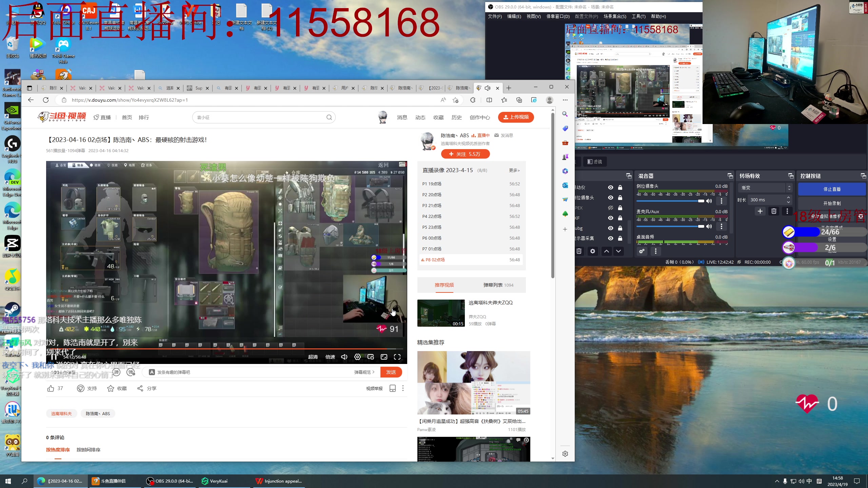868x488 pixels.
Task: Adjust 侧位摄像头 volume slider in mixer
Action: tap(670, 201)
